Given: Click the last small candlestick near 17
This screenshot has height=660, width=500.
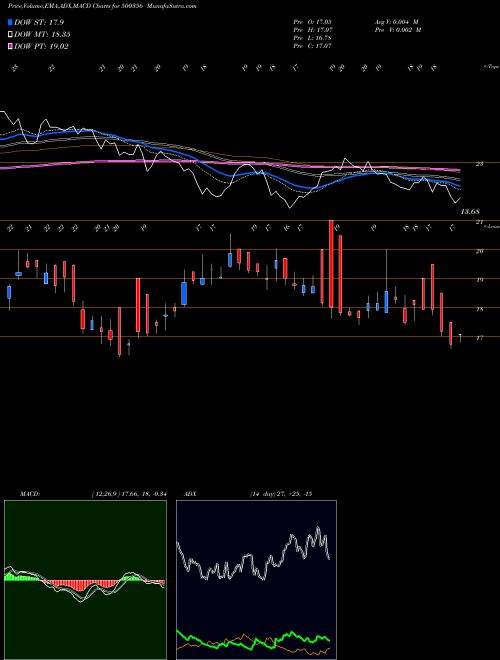Looking at the screenshot, I should 460,338.
